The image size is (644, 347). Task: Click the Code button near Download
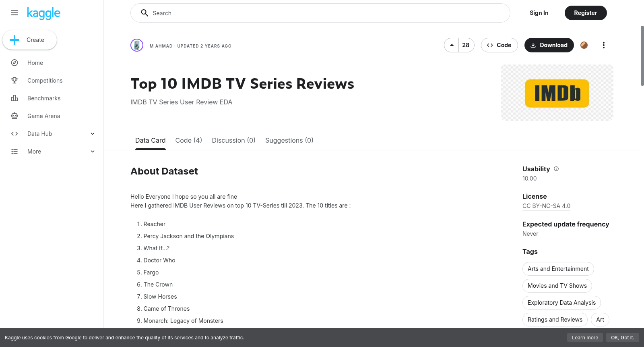(499, 45)
